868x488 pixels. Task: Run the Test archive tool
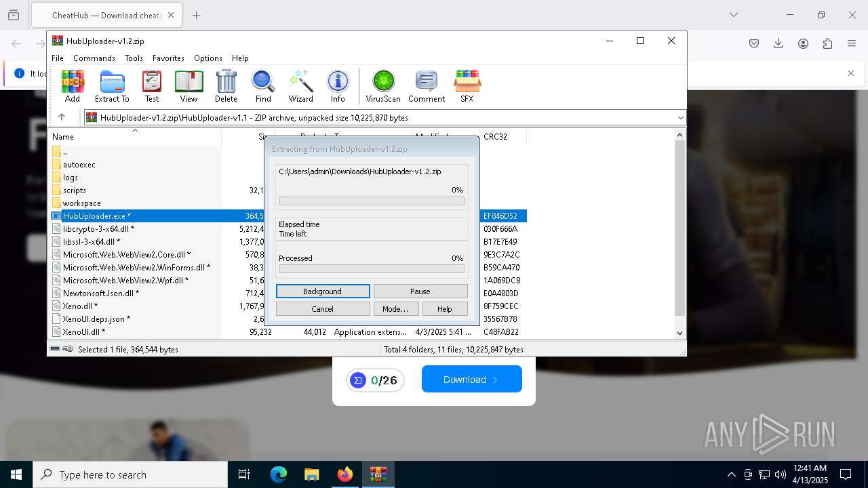[x=152, y=86]
